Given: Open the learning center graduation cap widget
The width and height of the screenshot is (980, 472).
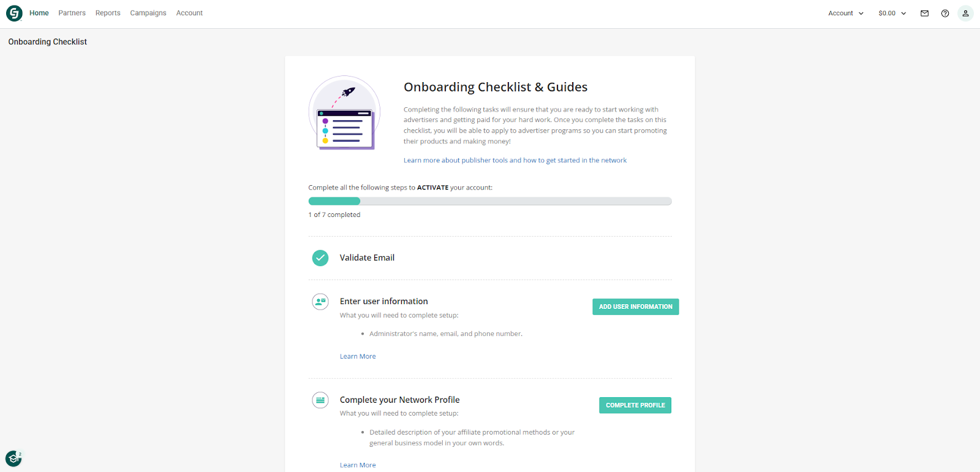Looking at the screenshot, I should coord(12,458).
